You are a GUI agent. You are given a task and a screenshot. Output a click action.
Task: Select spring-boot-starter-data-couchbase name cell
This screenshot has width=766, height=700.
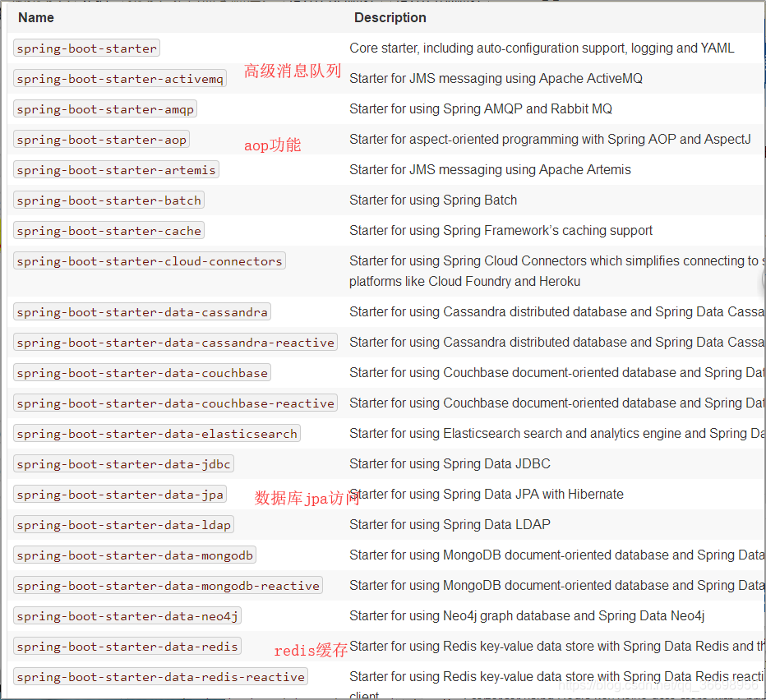[x=141, y=372]
